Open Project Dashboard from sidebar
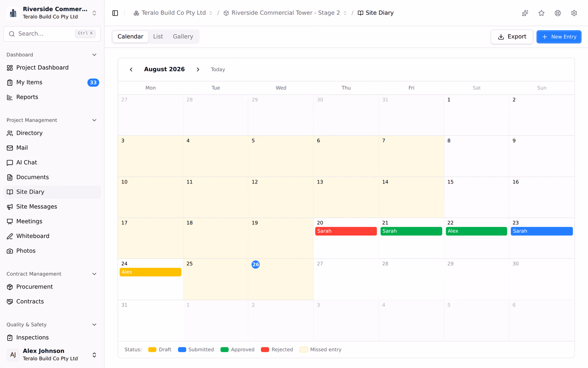 [x=52, y=68]
